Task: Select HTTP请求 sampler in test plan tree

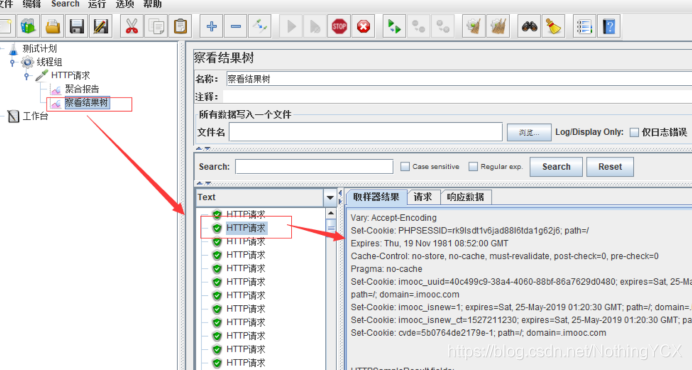Action: click(70, 76)
